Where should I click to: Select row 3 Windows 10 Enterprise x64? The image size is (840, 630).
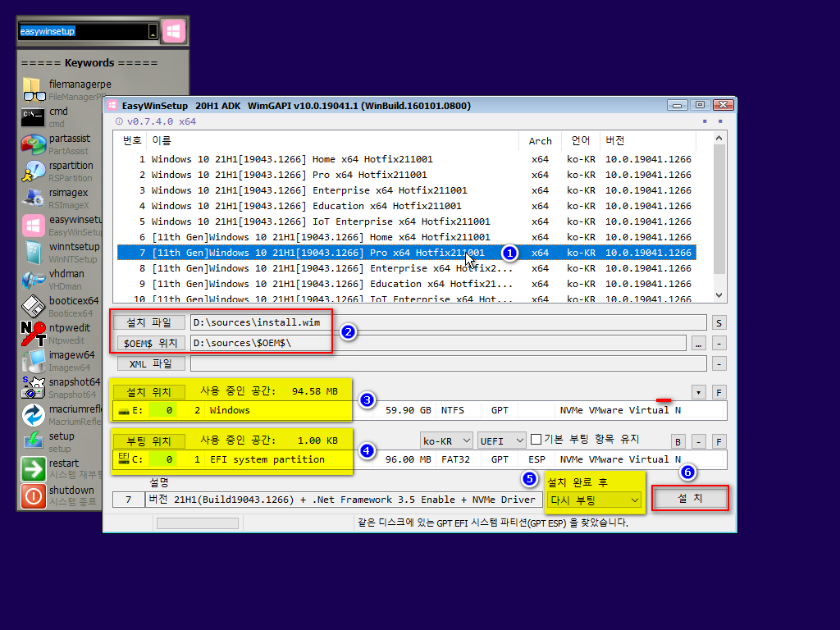point(407,190)
